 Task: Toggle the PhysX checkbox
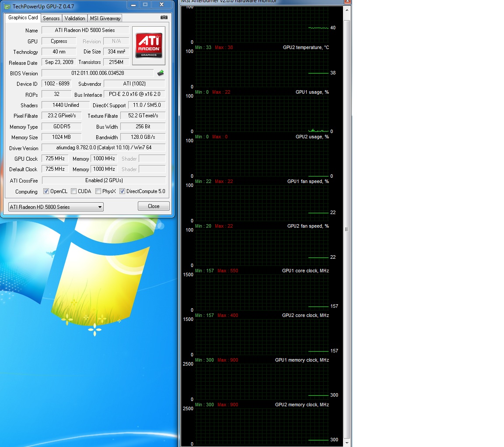coord(98,191)
